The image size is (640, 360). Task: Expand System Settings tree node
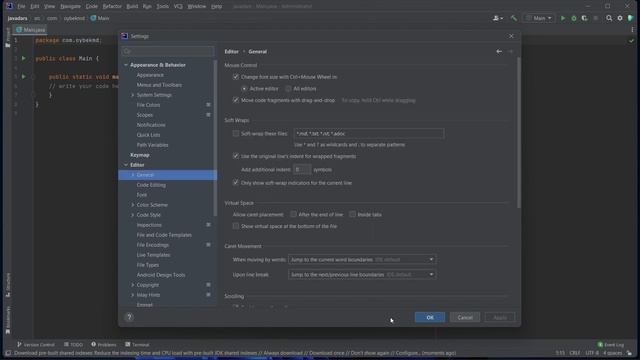(133, 95)
